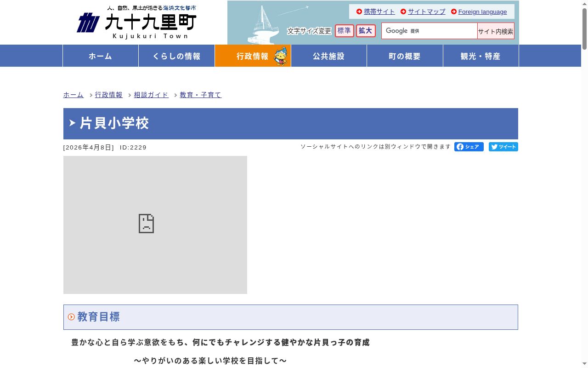Share the page via Facebook シェア button
Screen dimensions: 588x368
pyautogui.click(x=469, y=147)
